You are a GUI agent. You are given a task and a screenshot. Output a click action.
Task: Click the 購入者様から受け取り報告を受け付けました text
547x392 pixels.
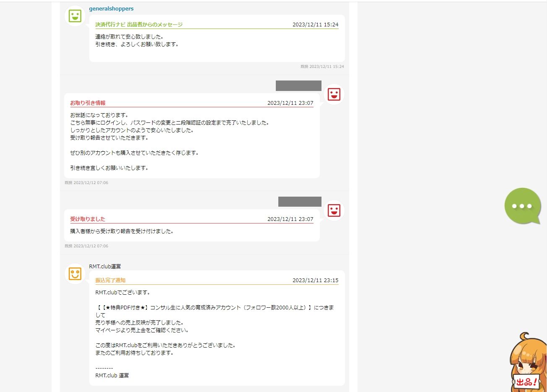122,231
